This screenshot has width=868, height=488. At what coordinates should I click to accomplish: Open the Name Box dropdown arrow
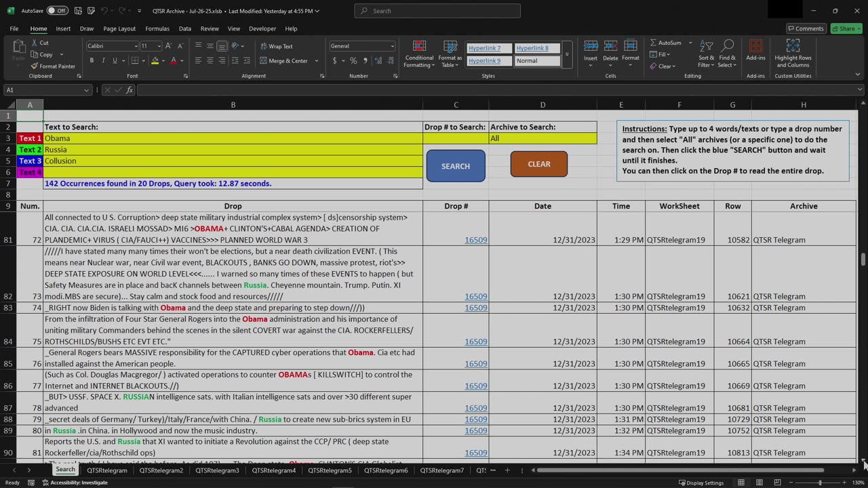pyautogui.click(x=86, y=90)
